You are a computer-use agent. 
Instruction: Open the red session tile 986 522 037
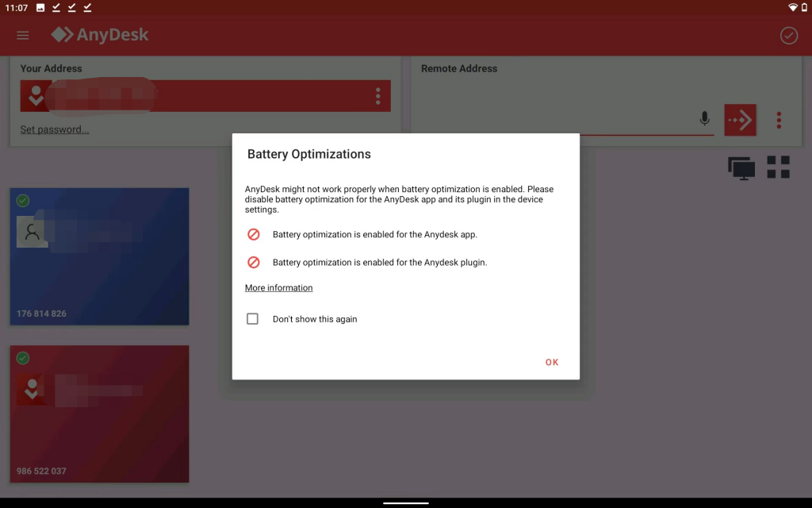pyautogui.click(x=99, y=414)
